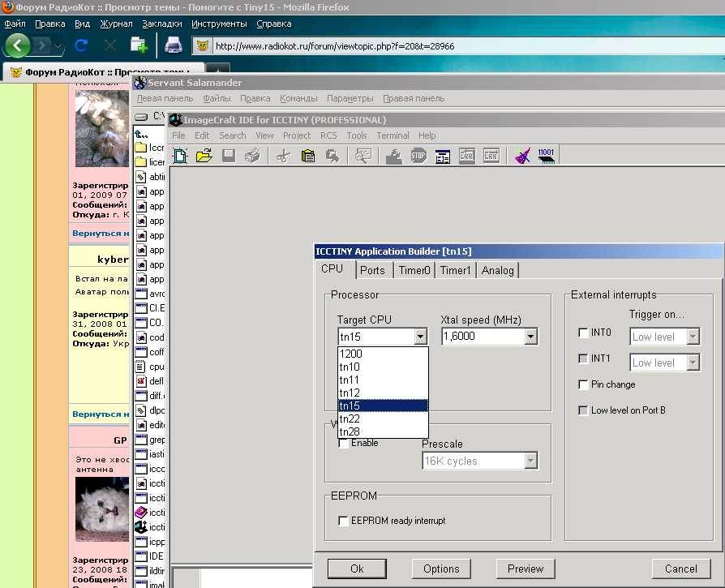Click the second ERR icon in ImageCraft toolbar
The image size is (725, 588).
tap(491, 156)
